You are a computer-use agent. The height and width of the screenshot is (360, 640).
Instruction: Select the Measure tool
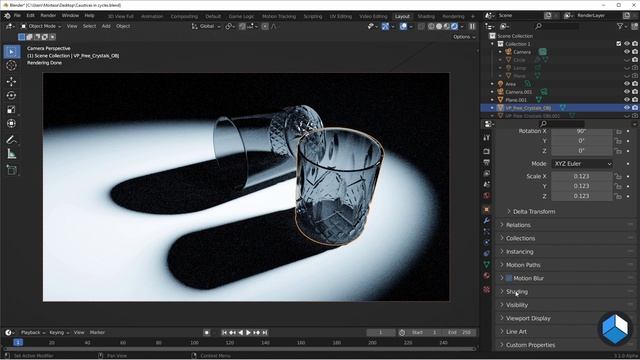[x=11, y=154]
